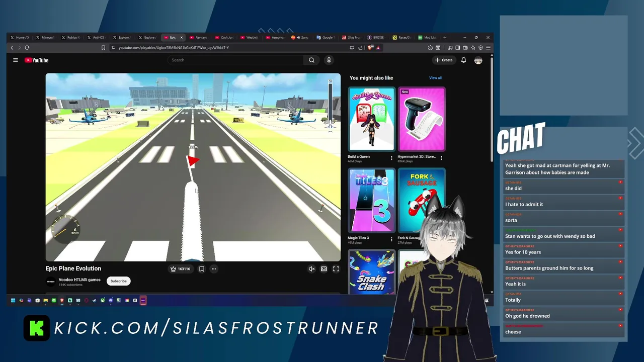Click the search magnifier button
Viewport: 644px width, 362px height.
311,60
